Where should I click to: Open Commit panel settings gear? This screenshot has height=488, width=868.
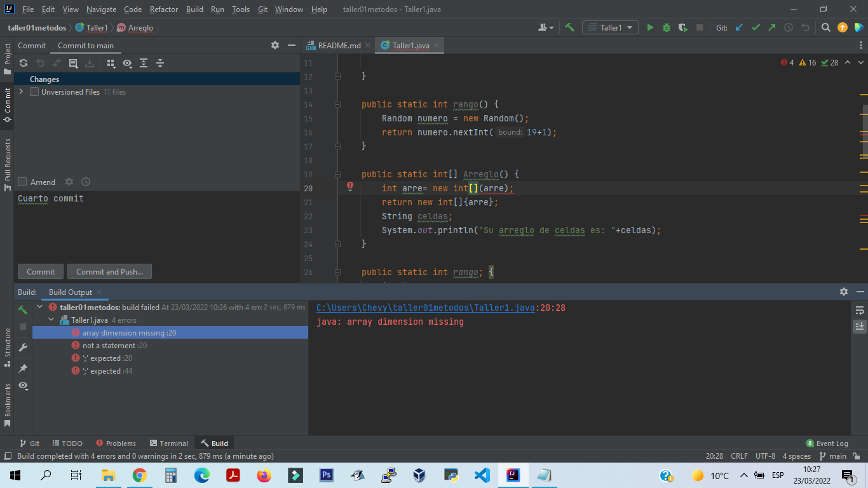pos(275,45)
